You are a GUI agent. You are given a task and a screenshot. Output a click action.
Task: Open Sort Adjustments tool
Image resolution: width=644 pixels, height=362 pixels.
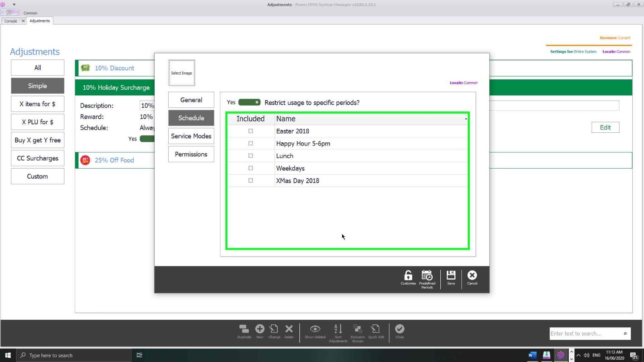pyautogui.click(x=338, y=333)
